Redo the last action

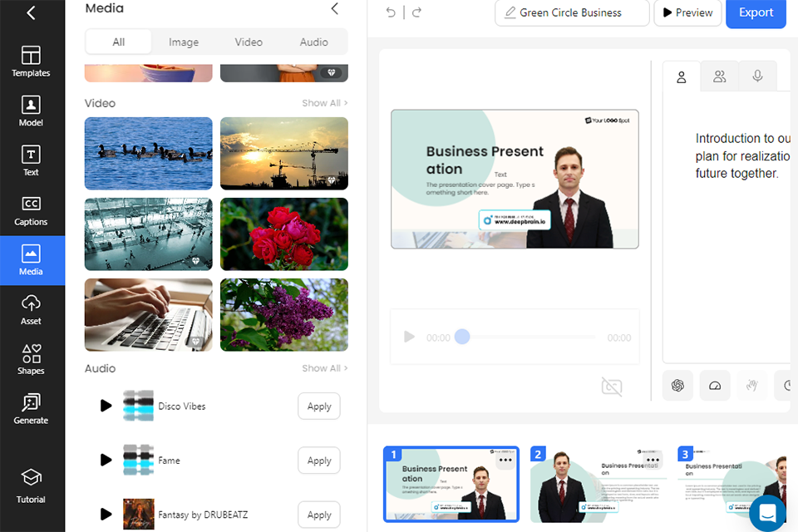point(416,12)
